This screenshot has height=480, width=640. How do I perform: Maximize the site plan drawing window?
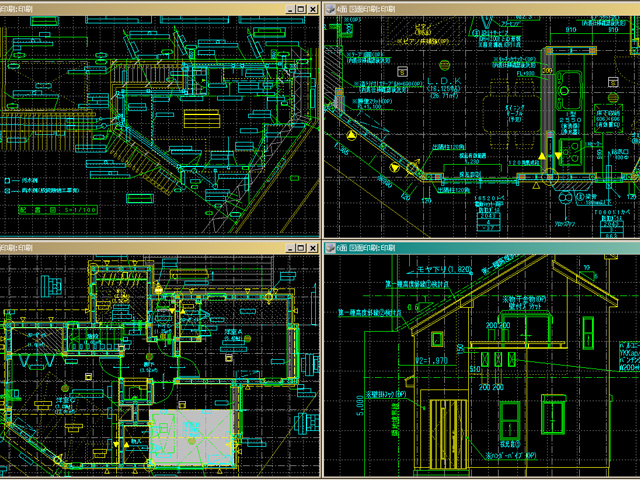click(x=300, y=7)
